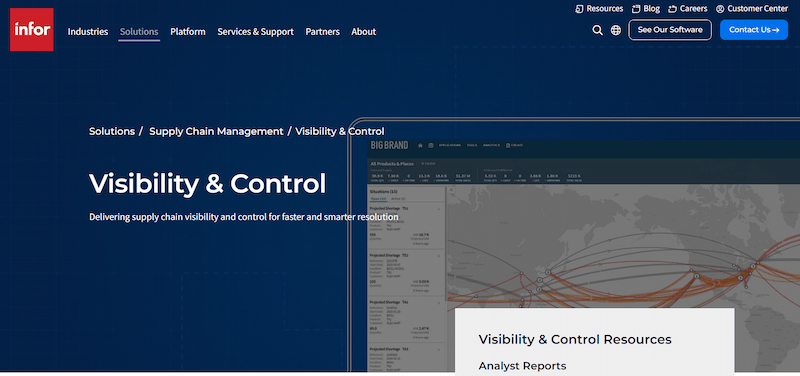Open the Careers link
The image size is (800, 376).
(x=693, y=9)
